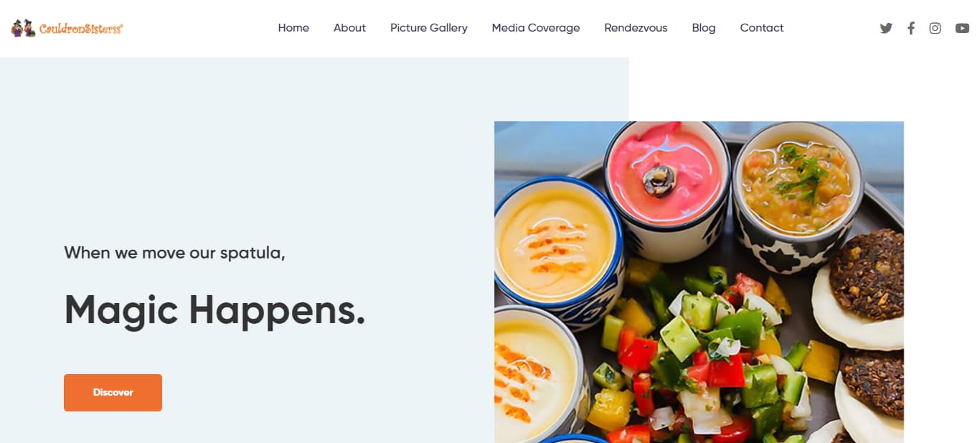Open the Instagram icon link

[935, 28]
